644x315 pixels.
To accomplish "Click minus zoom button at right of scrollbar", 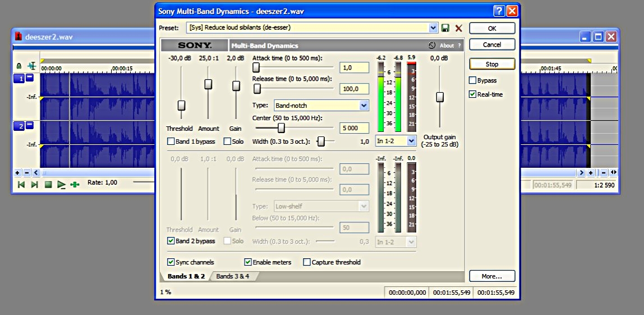I will pyautogui.click(x=604, y=173).
